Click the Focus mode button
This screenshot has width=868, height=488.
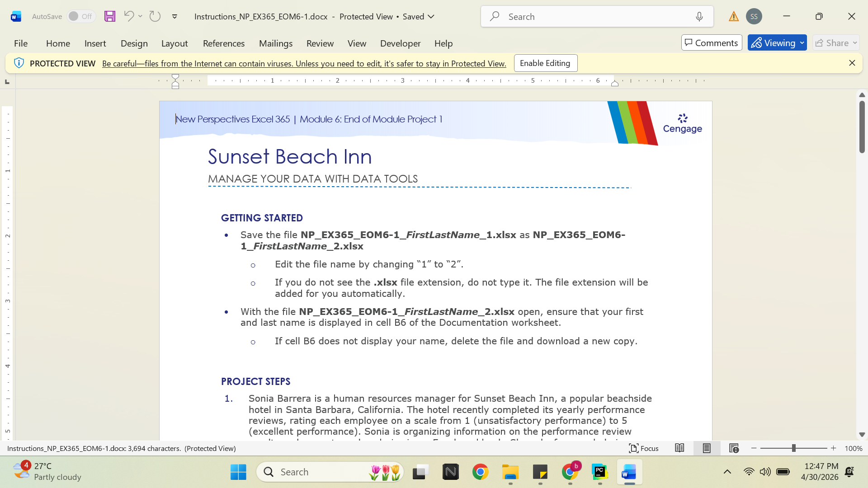coord(644,448)
